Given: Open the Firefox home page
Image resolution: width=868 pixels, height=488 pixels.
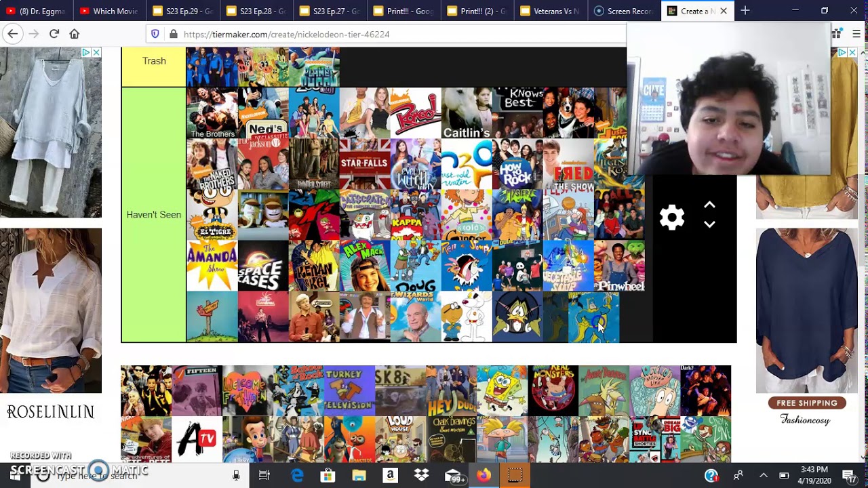Looking at the screenshot, I should tap(75, 34).
